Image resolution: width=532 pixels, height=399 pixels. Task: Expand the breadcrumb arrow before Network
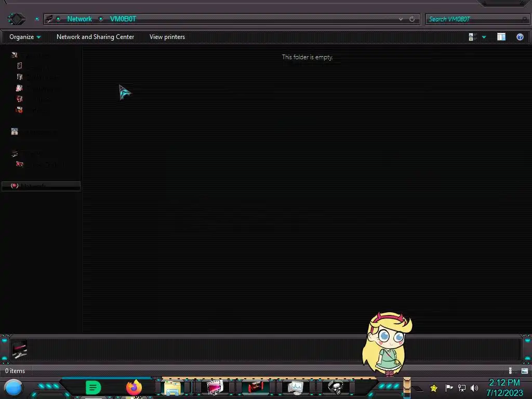point(58,19)
